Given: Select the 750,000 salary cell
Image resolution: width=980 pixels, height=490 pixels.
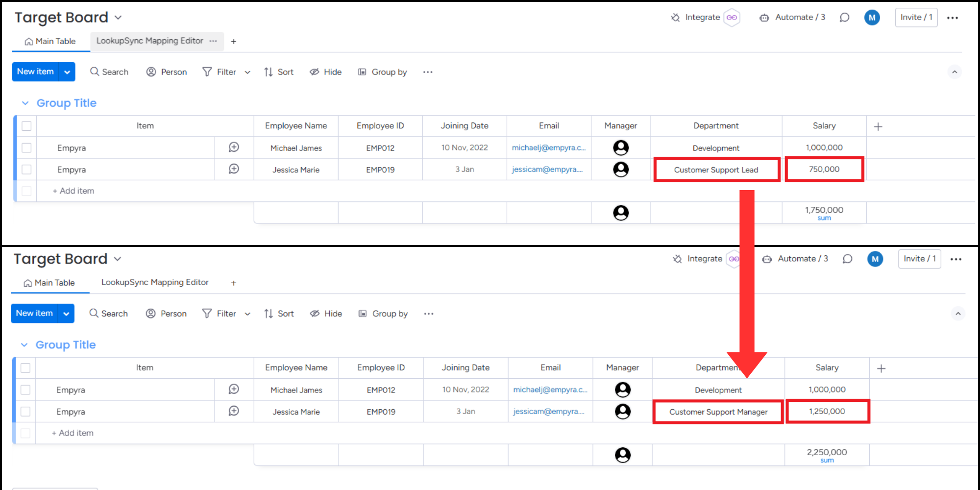Looking at the screenshot, I should click(x=824, y=169).
